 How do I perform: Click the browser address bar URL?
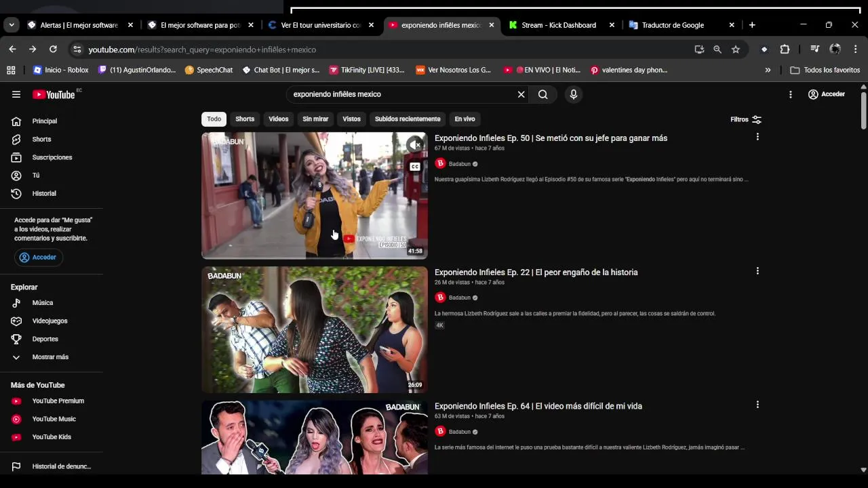pyautogui.click(x=202, y=49)
